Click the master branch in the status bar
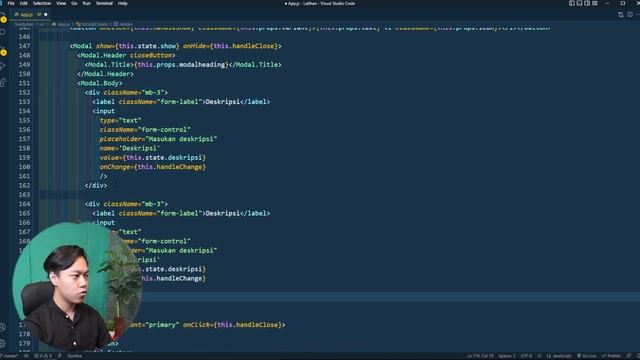 coord(10,356)
